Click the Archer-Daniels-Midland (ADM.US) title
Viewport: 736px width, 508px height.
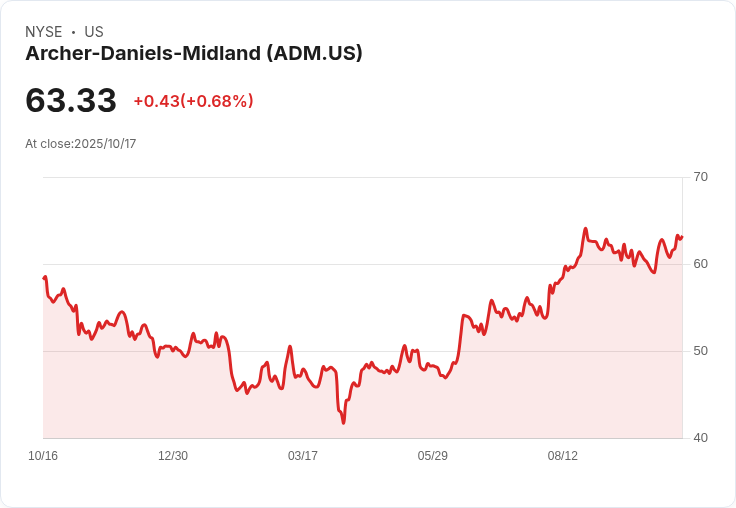click(194, 54)
